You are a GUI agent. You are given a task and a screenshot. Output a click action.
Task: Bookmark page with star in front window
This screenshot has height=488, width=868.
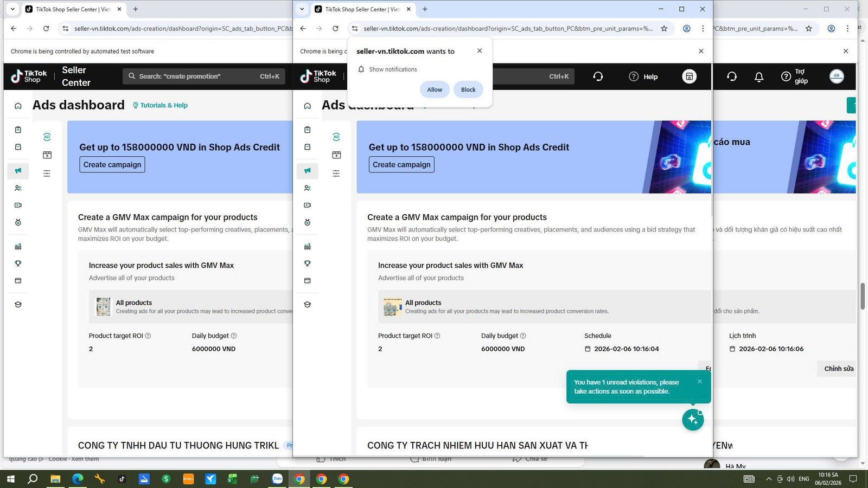point(664,29)
